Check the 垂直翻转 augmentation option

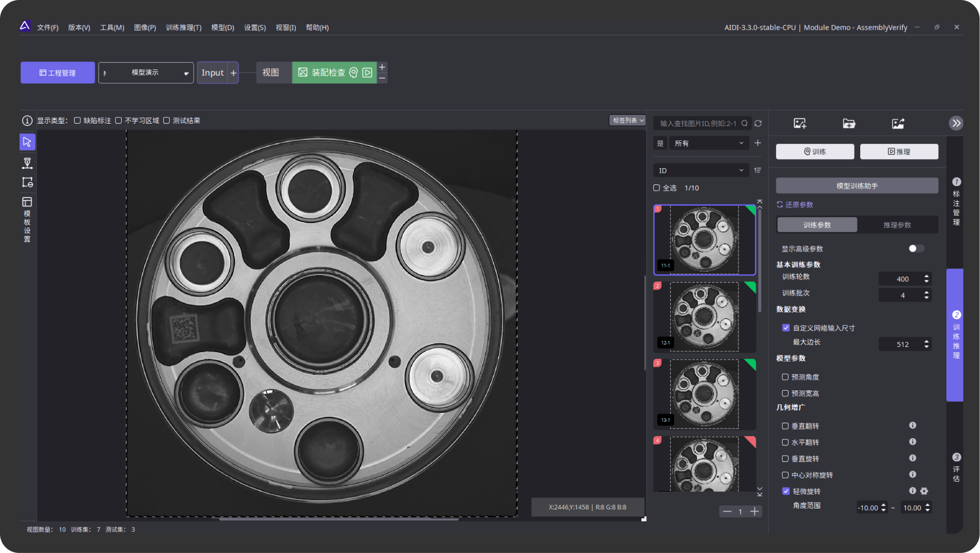pyautogui.click(x=785, y=426)
